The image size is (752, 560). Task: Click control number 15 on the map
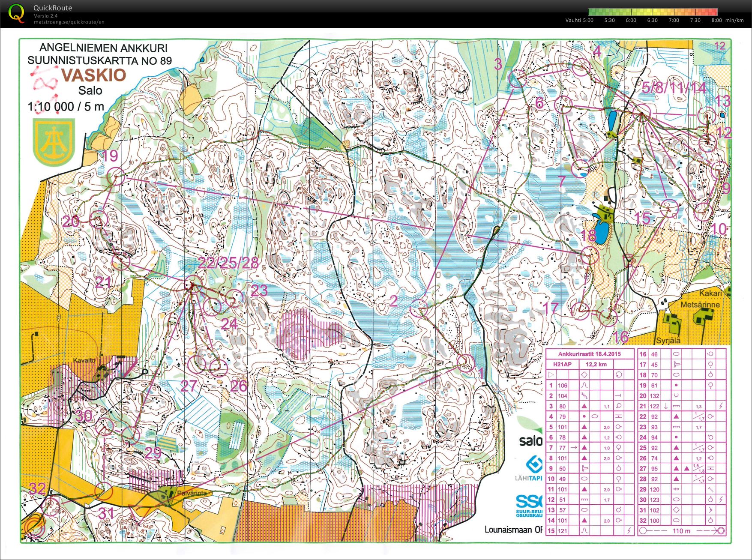642,218
